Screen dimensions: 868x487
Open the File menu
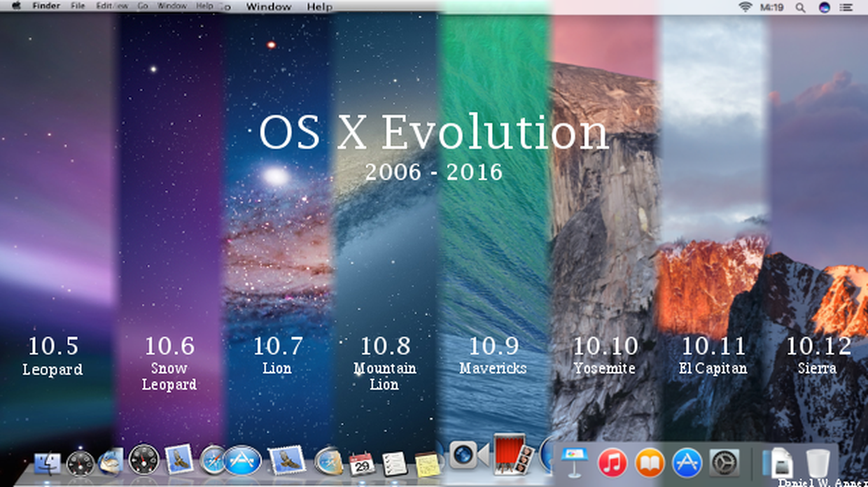pos(78,6)
